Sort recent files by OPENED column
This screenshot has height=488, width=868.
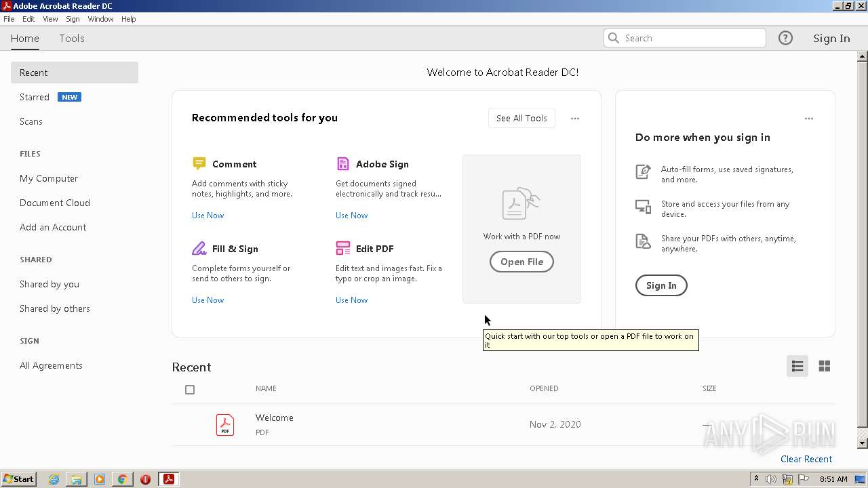click(544, 388)
